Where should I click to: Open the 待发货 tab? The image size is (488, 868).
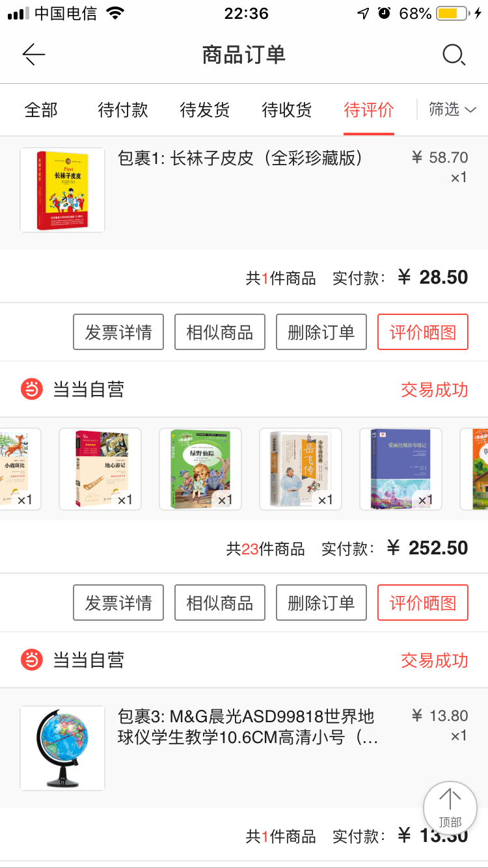(x=205, y=110)
